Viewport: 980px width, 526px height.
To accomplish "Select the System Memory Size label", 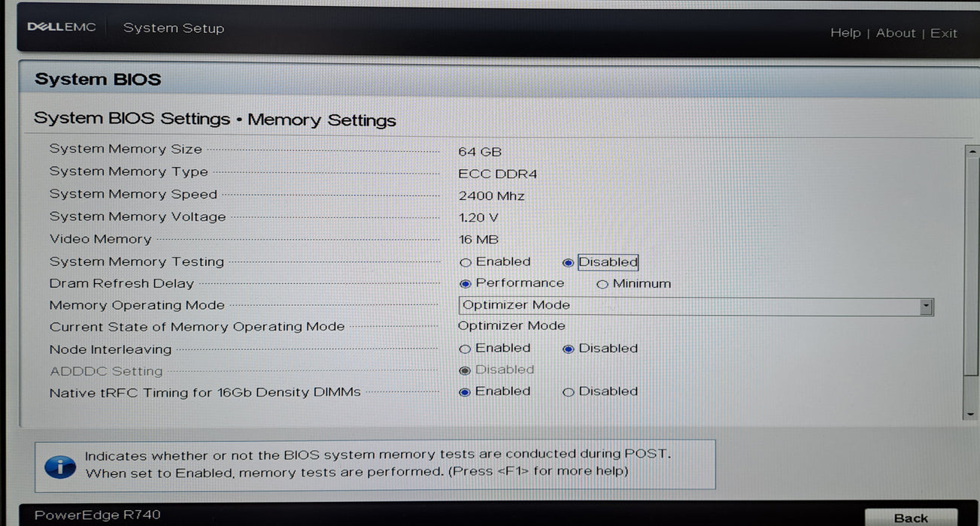I will (x=126, y=149).
